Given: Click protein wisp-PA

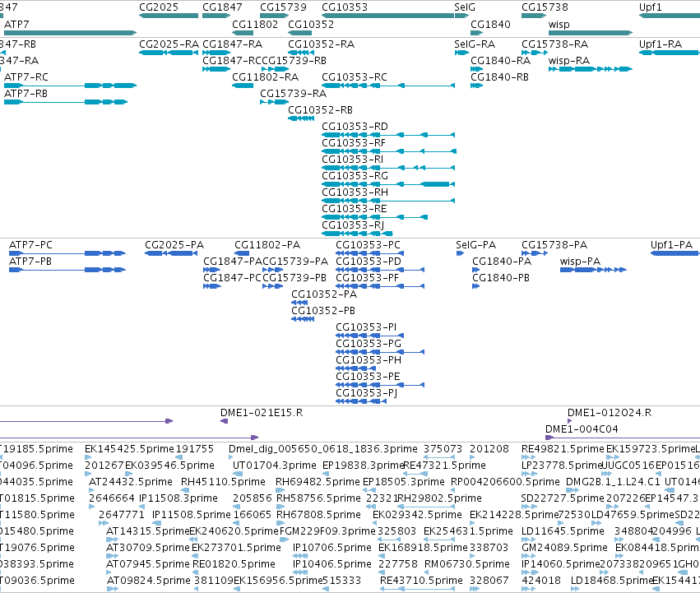Looking at the screenshot, I should (x=593, y=270).
